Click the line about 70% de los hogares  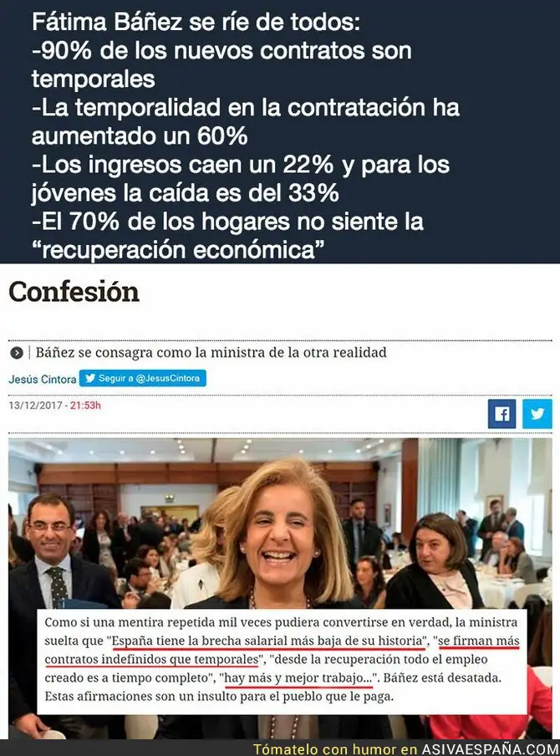pos(227,236)
